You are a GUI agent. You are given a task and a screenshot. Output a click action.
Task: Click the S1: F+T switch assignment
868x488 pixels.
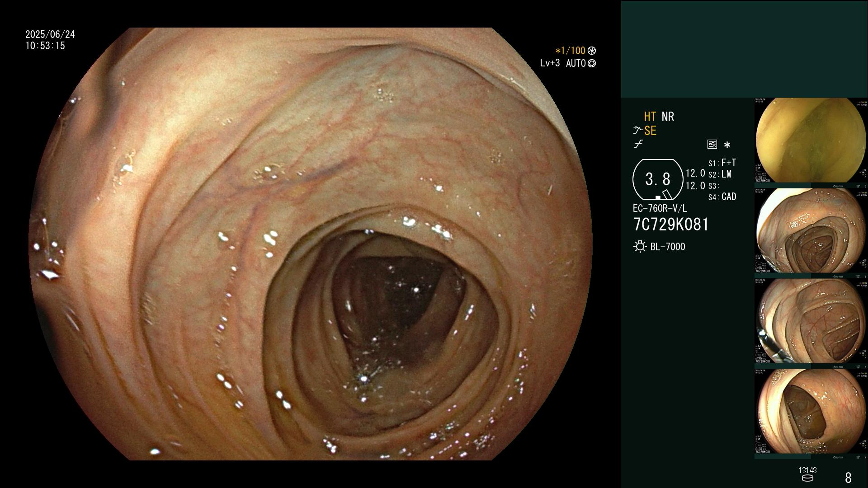(722, 163)
